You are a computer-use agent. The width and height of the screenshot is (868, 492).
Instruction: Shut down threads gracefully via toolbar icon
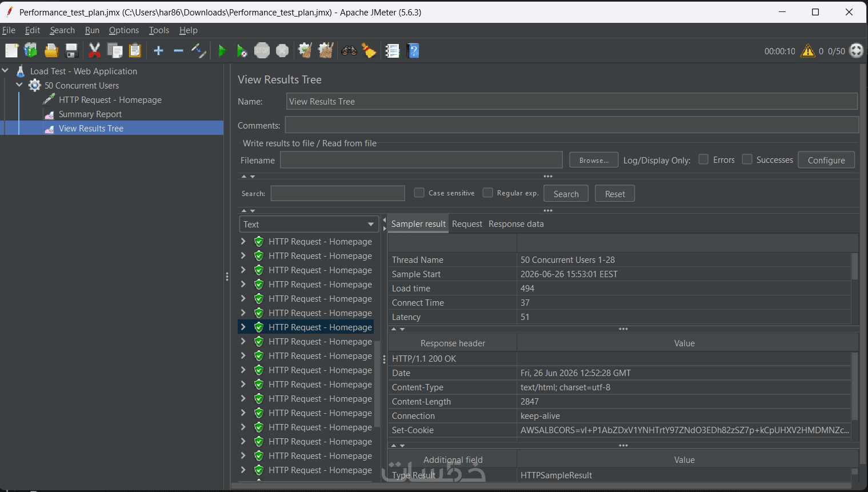point(282,51)
